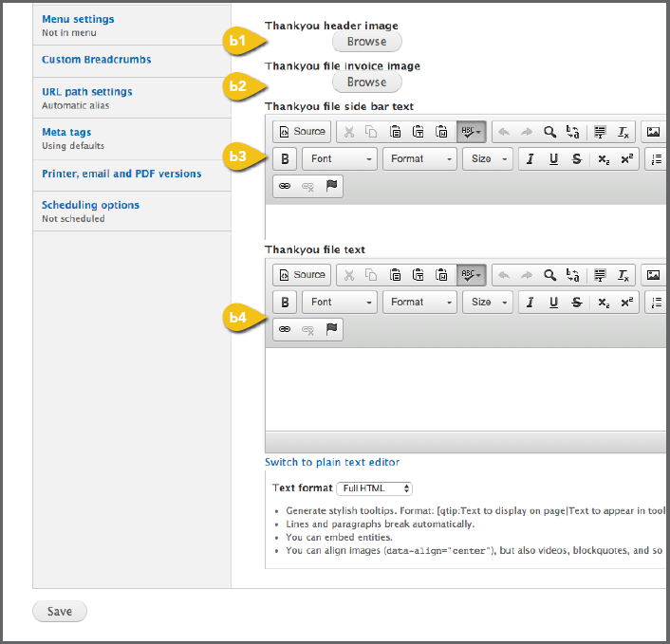Toggle Strikethrough in sidebar text editor

point(576,159)
